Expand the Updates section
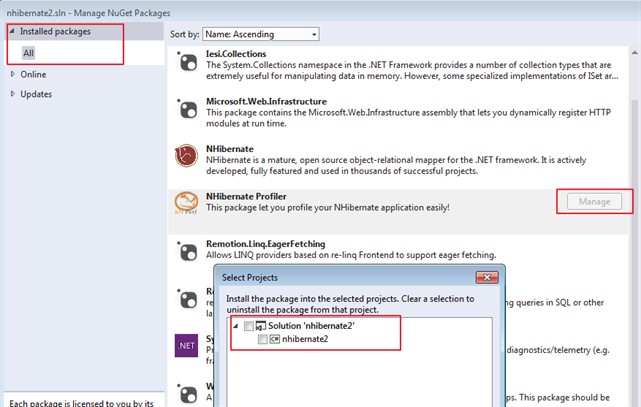The image size is (641, 407). (13, 94)
